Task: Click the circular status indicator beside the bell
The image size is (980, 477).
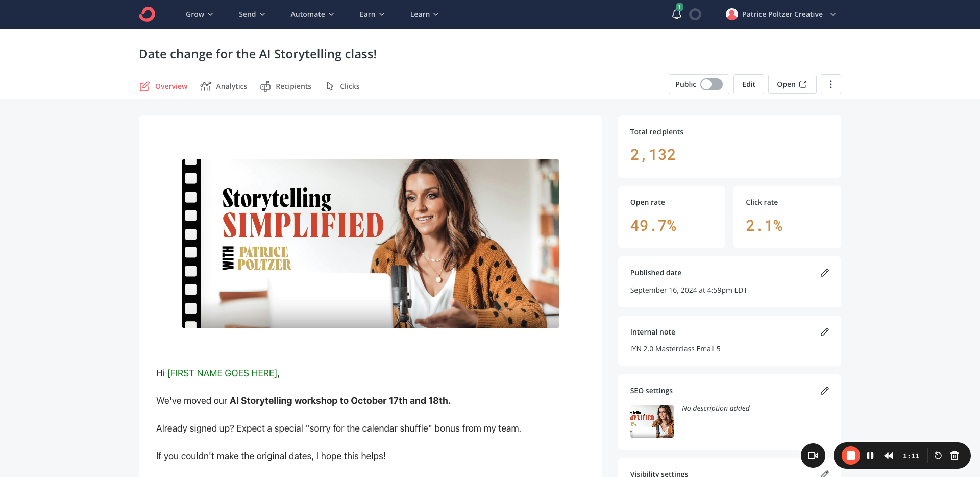Action: 695,14
